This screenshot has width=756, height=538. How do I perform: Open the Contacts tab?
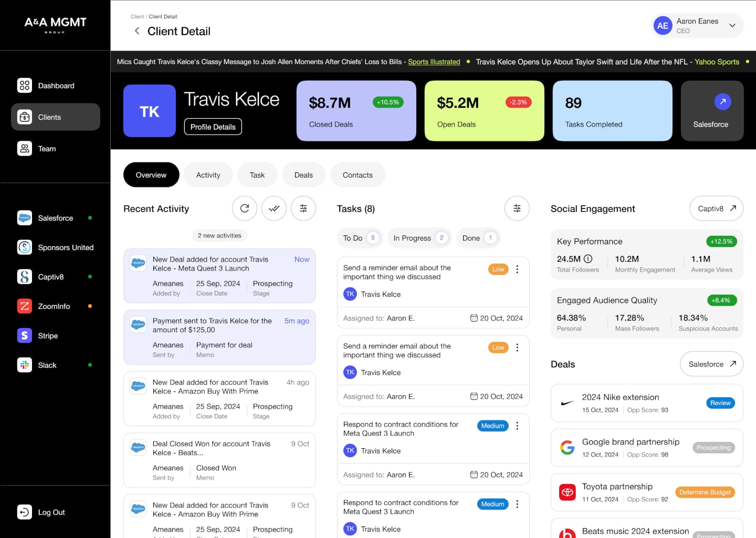[x=358, y=175]
